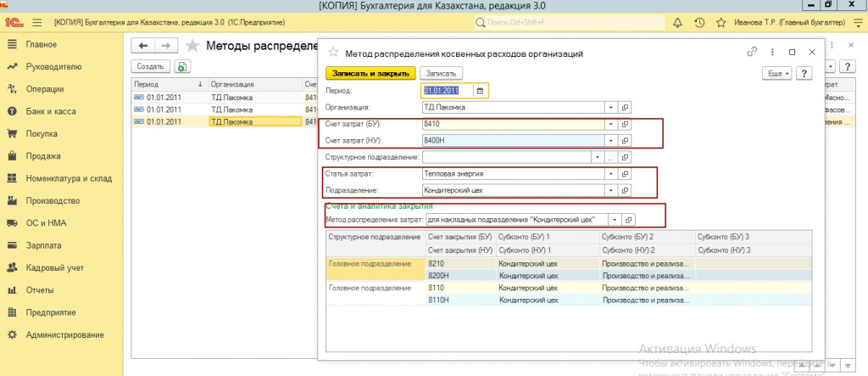Select table cell 8200Н
Image resolution: width=868 pixels, height=376 pixels.
click(460, 275)
